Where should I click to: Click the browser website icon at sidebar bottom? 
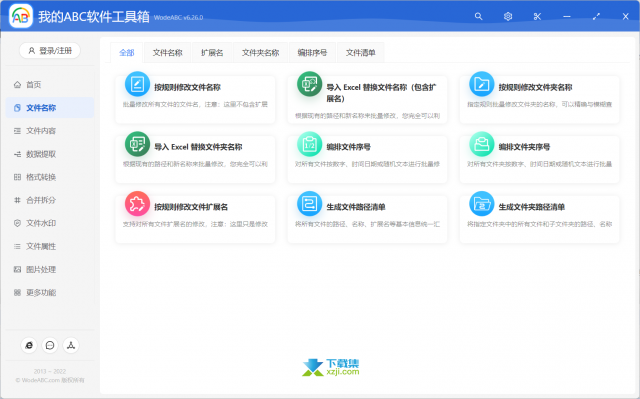[29, 345]
